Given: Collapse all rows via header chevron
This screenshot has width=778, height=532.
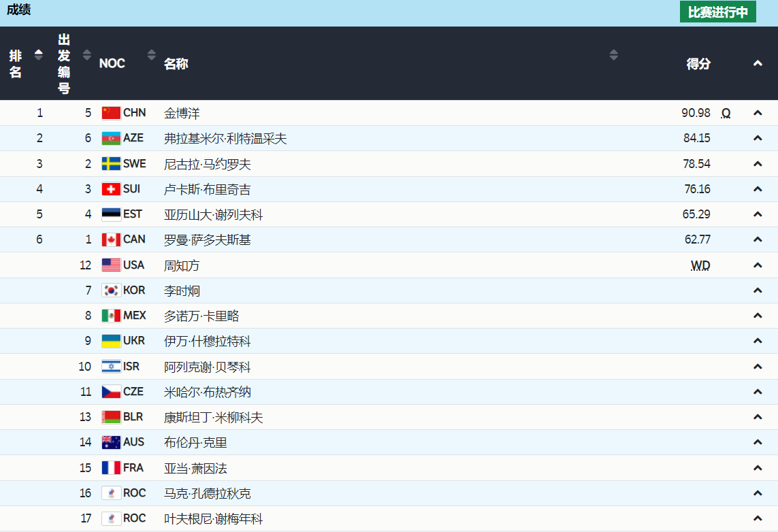Looking at the screenshot, I should click(x=757, y=63).
